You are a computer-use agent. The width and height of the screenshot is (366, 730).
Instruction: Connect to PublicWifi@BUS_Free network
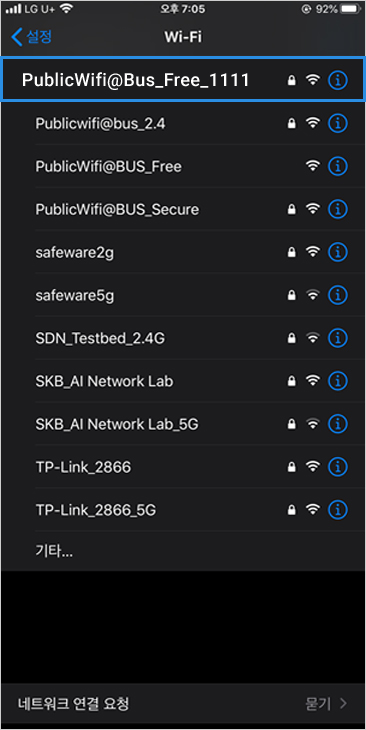pos(108,166)
